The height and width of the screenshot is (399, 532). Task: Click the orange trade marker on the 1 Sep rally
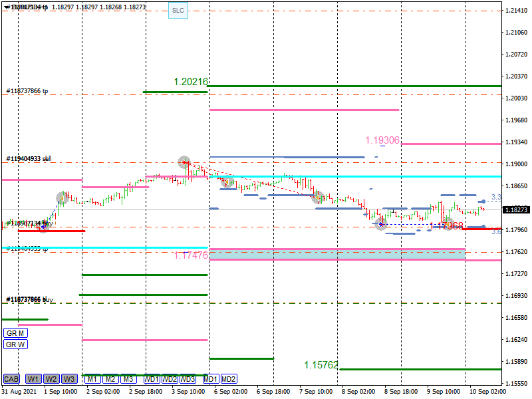63,198
